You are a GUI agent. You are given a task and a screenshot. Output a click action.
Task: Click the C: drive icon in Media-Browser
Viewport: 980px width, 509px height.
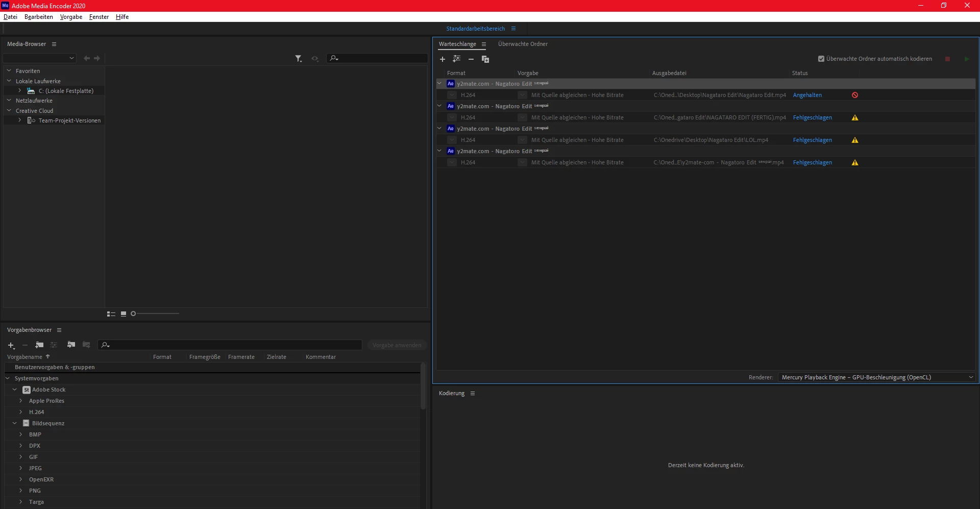pos(31,91)
